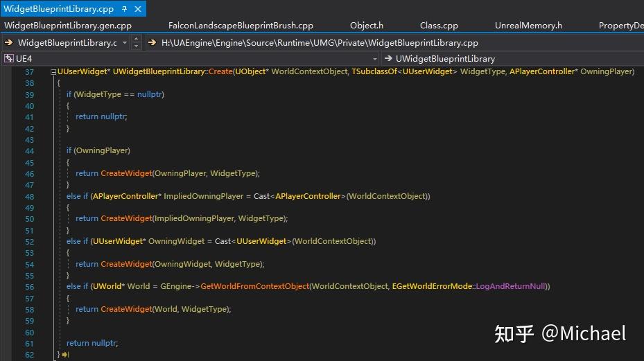Viewport: 644px width, 361px height.
Task: Switch to Class.cpp tab
Action: 439,26
